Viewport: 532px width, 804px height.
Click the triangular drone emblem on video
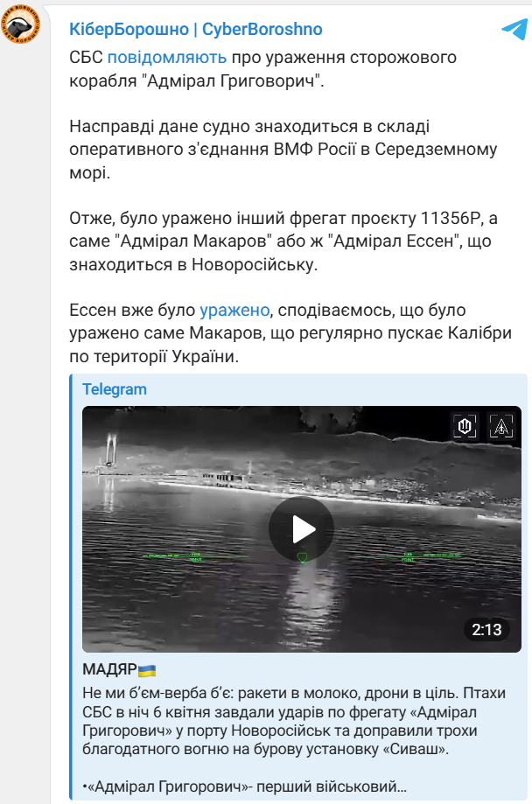click(501, 425)
